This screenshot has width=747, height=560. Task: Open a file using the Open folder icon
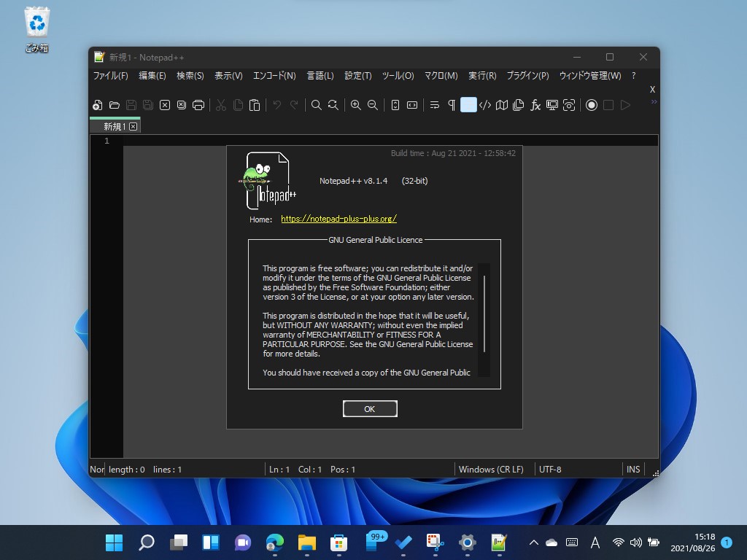115,105
